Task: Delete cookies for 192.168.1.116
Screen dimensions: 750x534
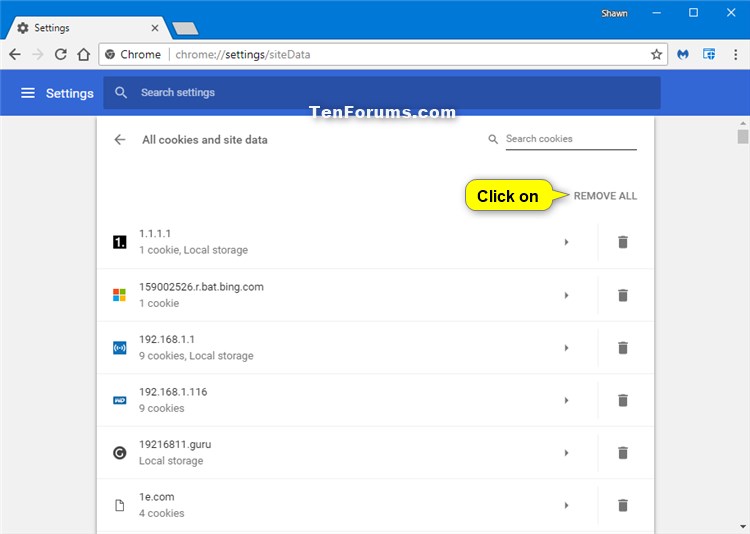Action: pyautogui.click(x=622, y=400)
